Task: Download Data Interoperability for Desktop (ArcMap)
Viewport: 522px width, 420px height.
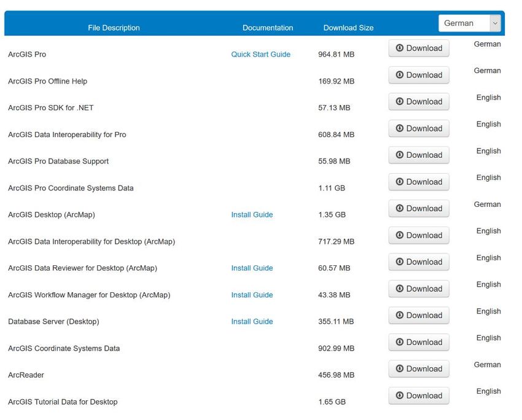Action: click(419, 236)
